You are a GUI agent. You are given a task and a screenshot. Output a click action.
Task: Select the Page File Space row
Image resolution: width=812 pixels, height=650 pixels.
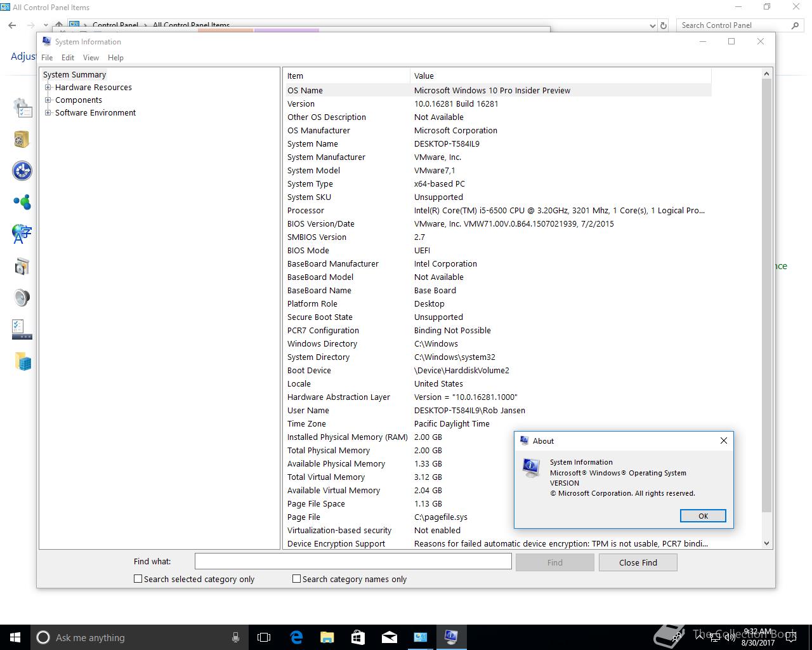coord(398,504)
